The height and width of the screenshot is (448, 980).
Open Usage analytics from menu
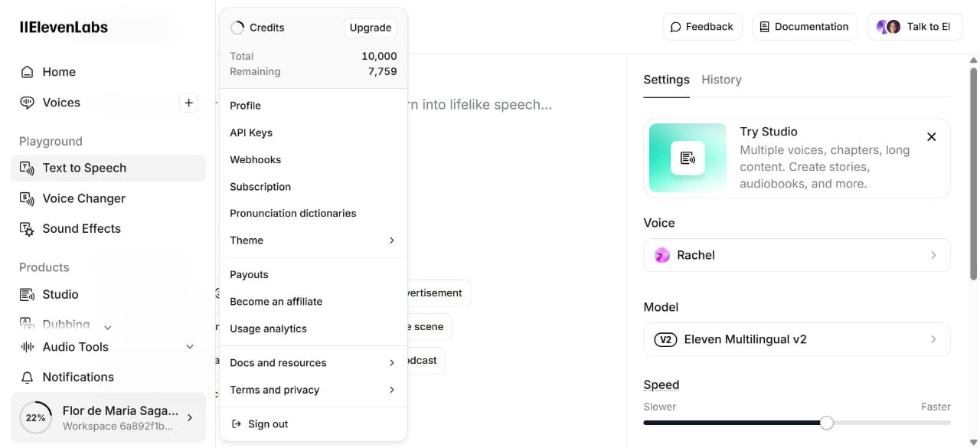[268, 329]
